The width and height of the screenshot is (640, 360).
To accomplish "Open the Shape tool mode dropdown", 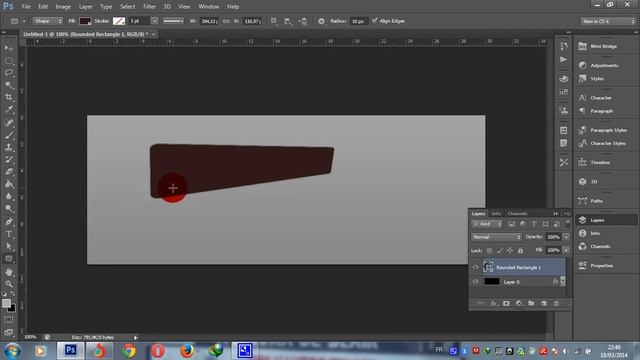I will tap(48, 21).
